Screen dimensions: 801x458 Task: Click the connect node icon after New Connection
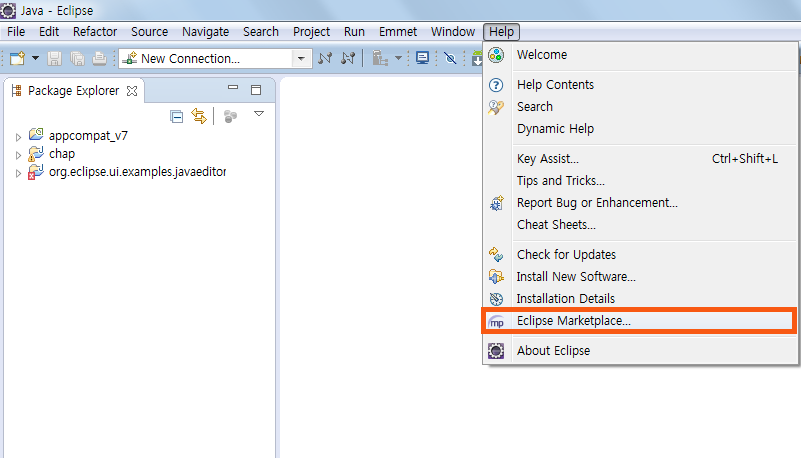[x=325, y=58]
